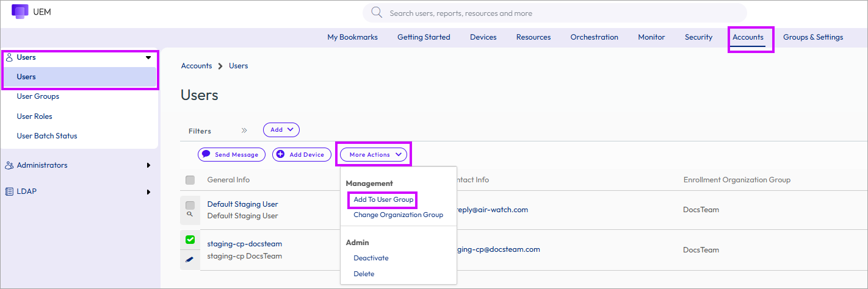Select Users item in sidebar
This screenshot has height=289, width=868.
[79, 77]
